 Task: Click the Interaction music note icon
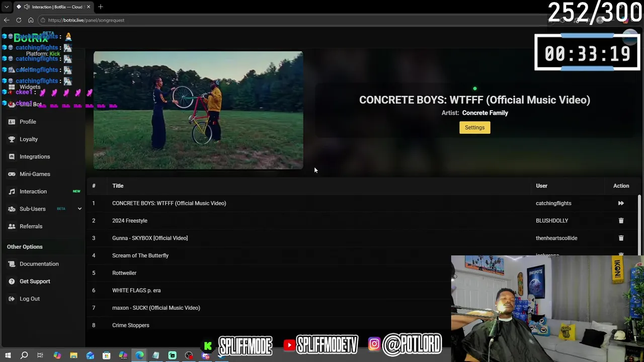(x=12, y=192)
